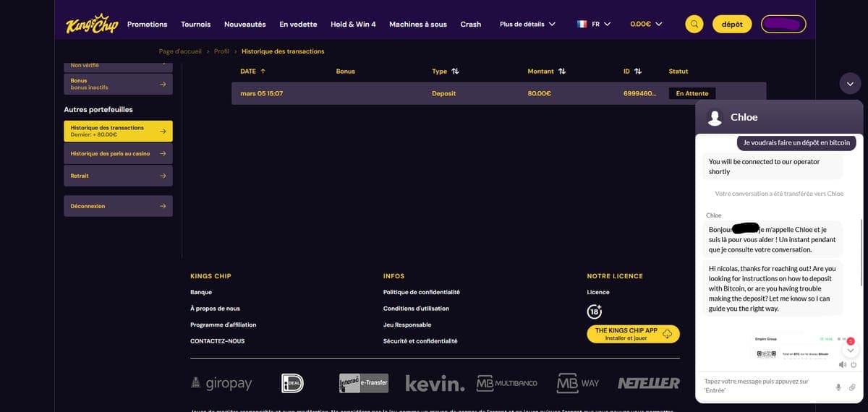End chat with the power icon
The height and width of the screenshot is (412, 868).
pos(854,364)
